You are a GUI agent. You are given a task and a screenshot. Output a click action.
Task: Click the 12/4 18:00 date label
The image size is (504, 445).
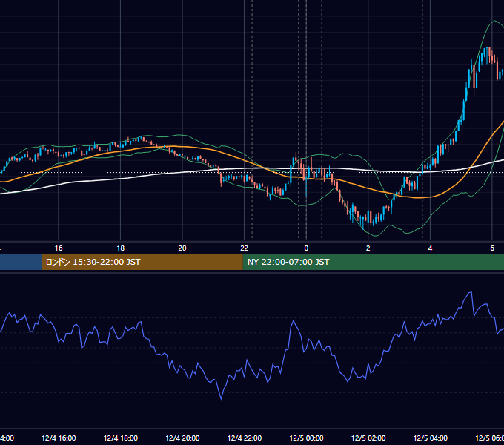tap(121, 438)
